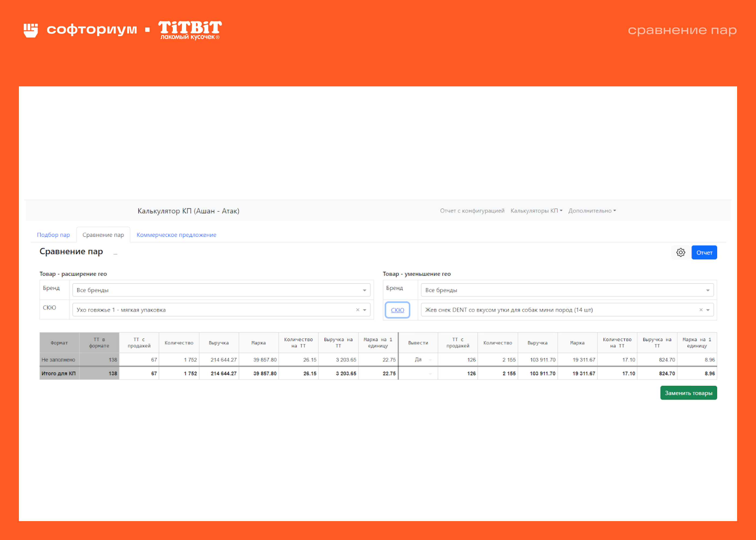Image resolution: width=756 pixels, height=540 pixels.
Task: Click the TiTBiT brand logo
Action: pos(190,30)
